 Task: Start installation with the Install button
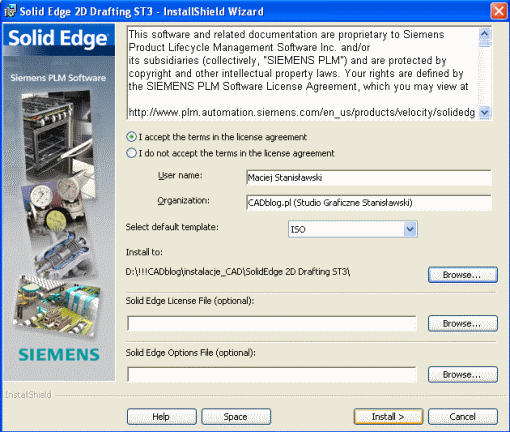(388, 417)
